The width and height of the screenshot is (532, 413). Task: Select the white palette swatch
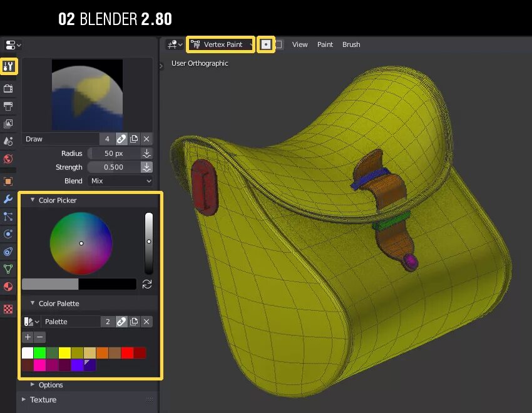28,353
